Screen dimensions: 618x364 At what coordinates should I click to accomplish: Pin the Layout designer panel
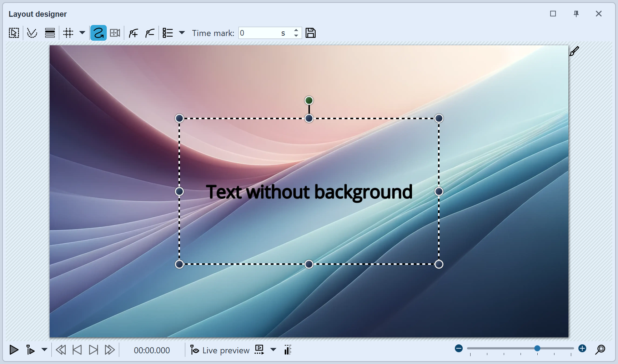[576, 14]
